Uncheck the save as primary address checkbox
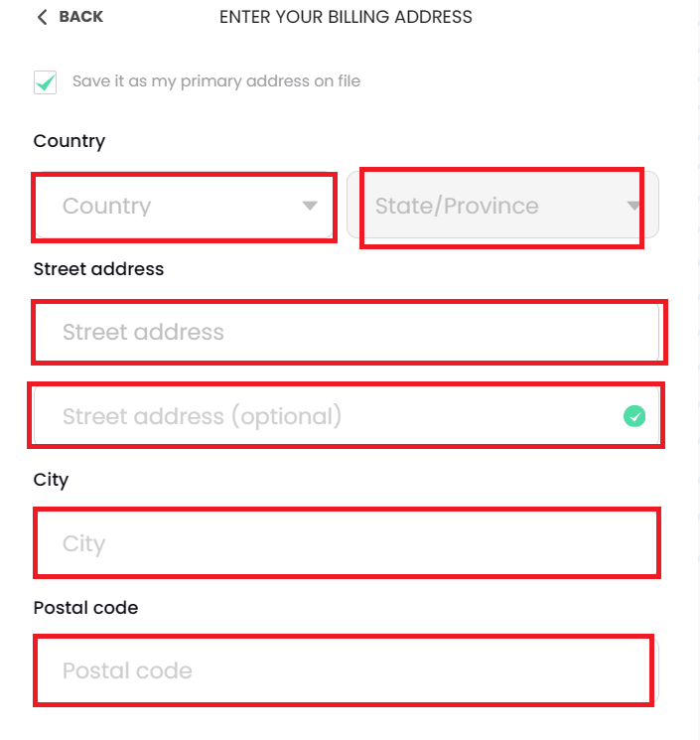Screen dimensions: 700x740 [45, 82]
